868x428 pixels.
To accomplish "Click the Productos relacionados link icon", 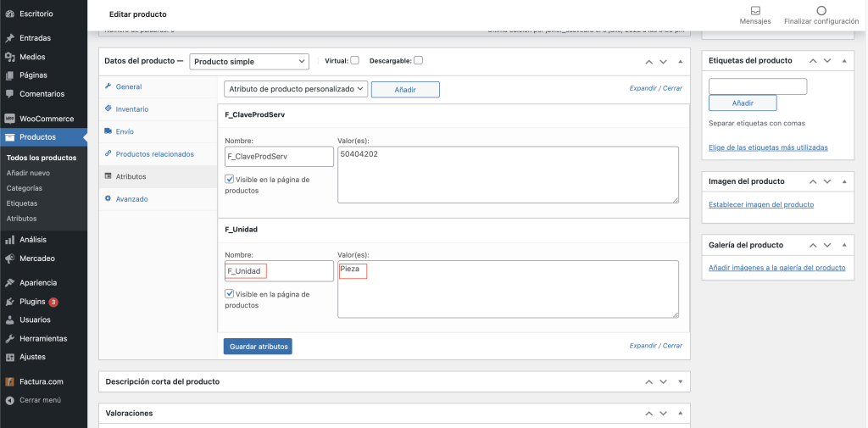I will [x=108, y=154].
